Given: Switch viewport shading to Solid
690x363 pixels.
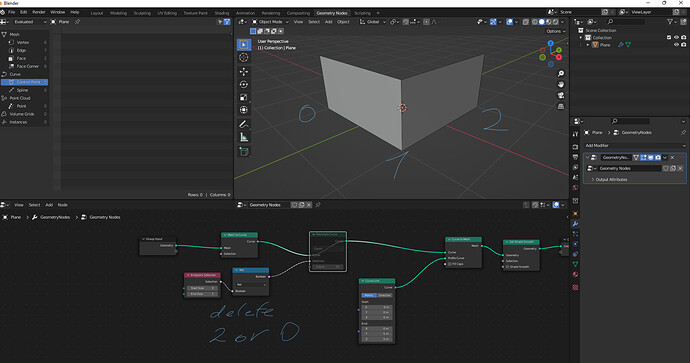Looking at the screenshot, I should tap(542, 22).
